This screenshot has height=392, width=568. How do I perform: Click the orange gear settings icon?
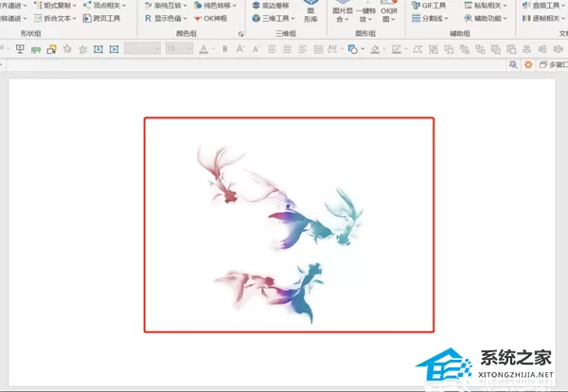pos(528,64)
